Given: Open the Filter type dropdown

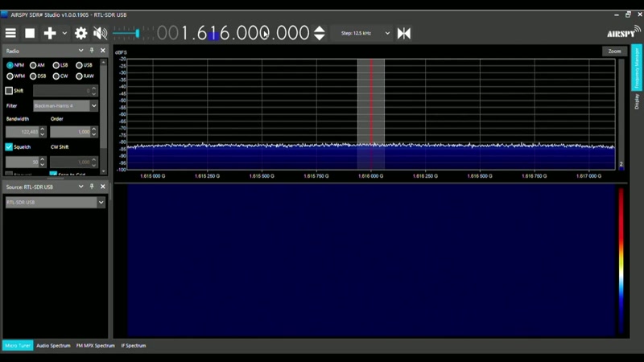Looking at the screenshot, I should coord(65,106).
